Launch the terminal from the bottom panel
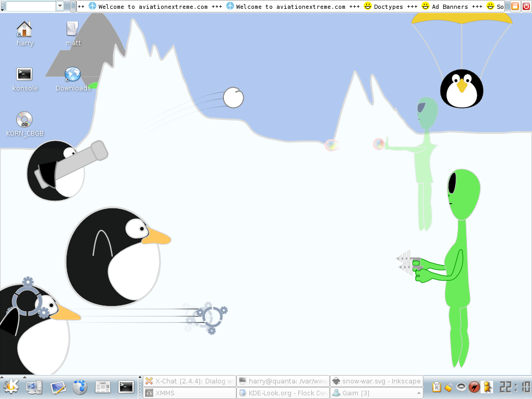 (x=126, y=387)
